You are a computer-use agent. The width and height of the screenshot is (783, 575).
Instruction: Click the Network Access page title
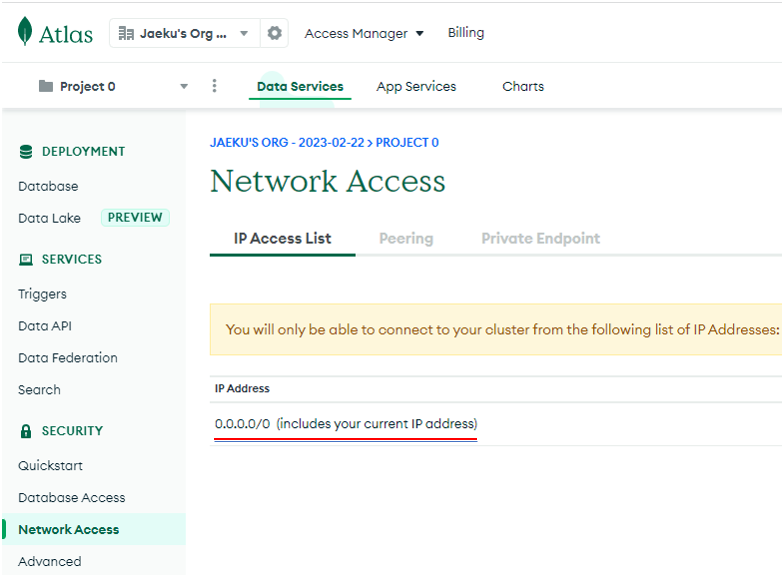click(x=328, y=181)
